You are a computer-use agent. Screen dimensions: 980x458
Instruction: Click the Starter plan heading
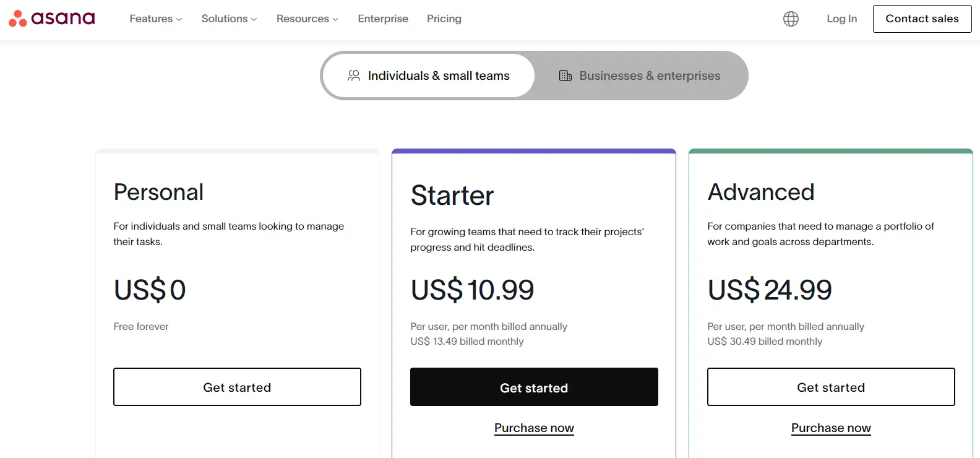(x=452, y=196)
